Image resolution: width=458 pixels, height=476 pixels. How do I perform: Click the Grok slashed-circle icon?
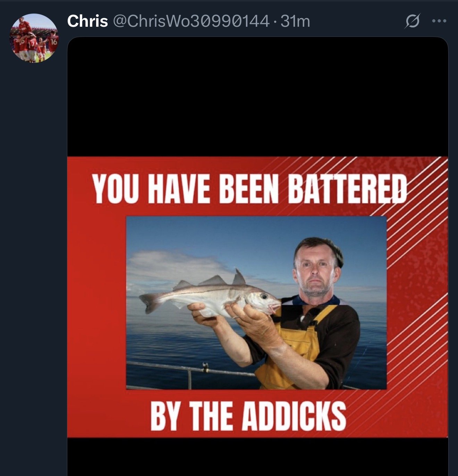coord(413,21)
